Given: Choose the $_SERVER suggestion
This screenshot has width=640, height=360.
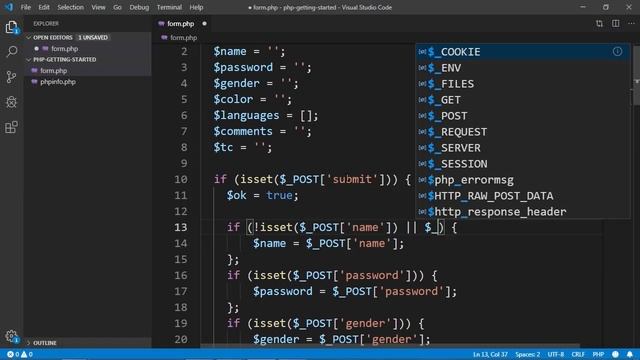Looking at the screenshot, I should tap(522, 148).
